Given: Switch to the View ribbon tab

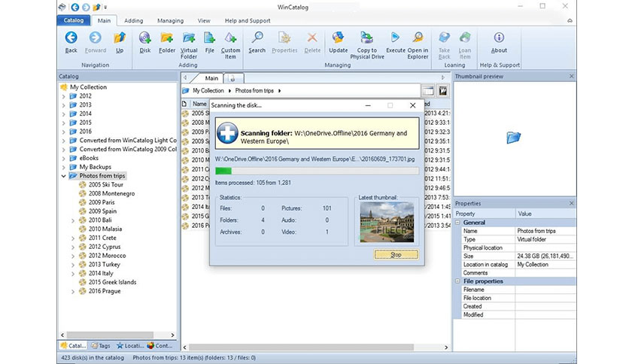Looking at the screenshot, I should pos(204,20).
